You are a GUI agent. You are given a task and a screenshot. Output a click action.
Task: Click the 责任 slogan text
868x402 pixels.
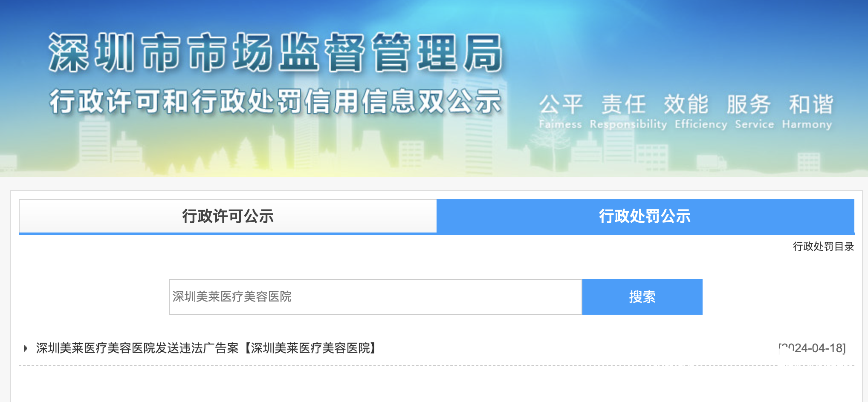623,105
